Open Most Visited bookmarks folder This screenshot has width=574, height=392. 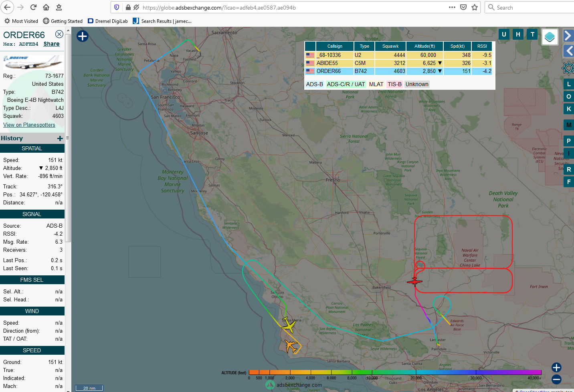[21, 21]
